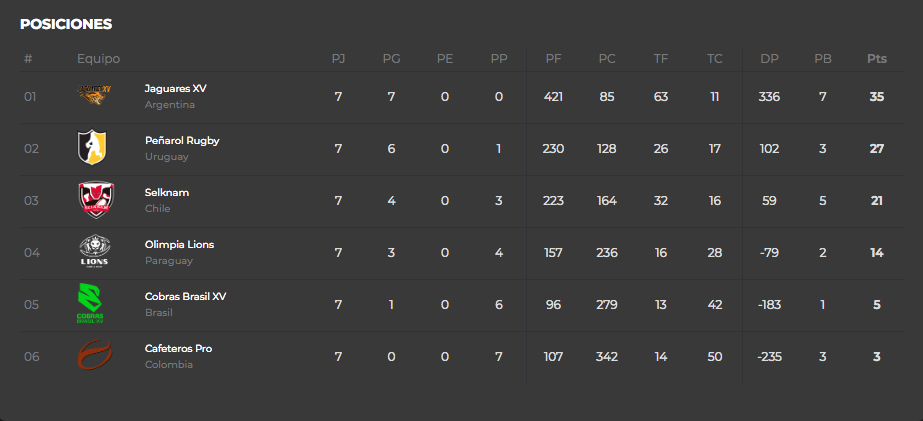Open Olimpia Lions team name
Viewport: 923px width, 421px height.
(180, 244)
